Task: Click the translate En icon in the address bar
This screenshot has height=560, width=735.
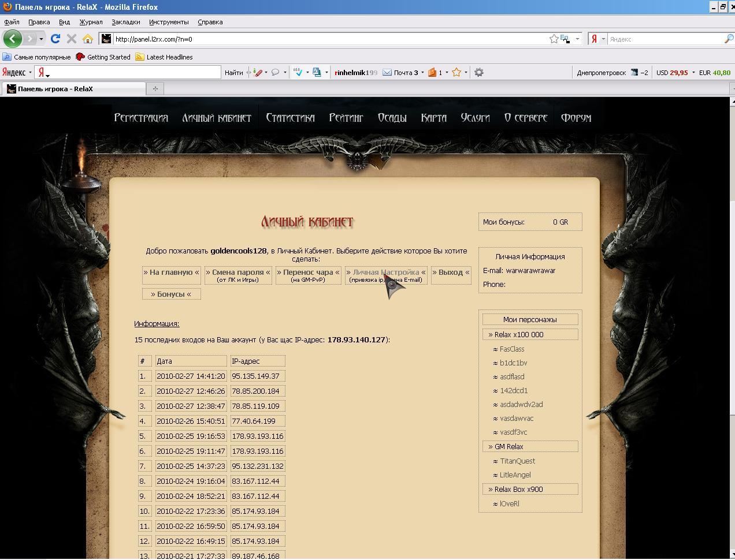Action: [x=565, y=39]
